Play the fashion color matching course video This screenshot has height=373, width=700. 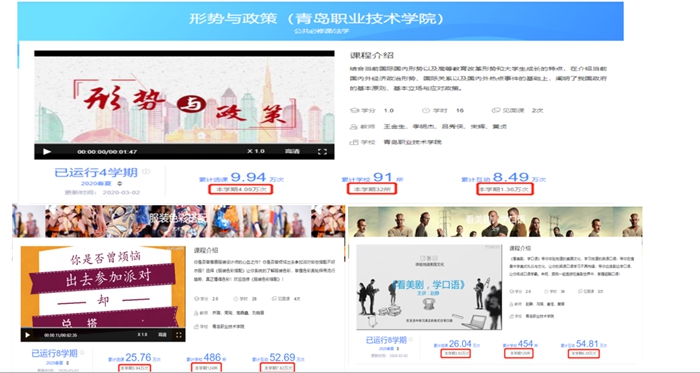tap(28, 335)
